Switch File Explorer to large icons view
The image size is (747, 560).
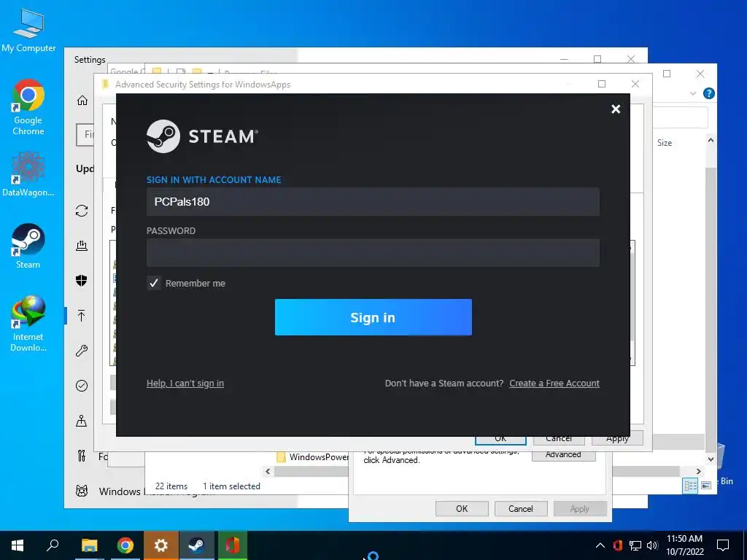pos(706,485)
